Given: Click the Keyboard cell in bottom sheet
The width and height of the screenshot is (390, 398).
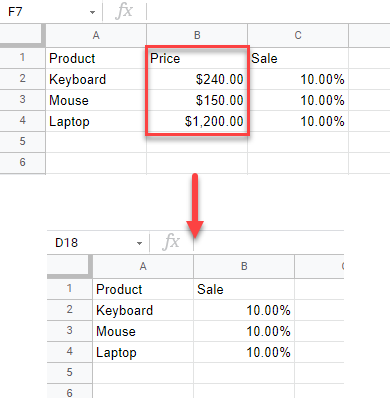Looking at the screenshot, I should [143, 310].
